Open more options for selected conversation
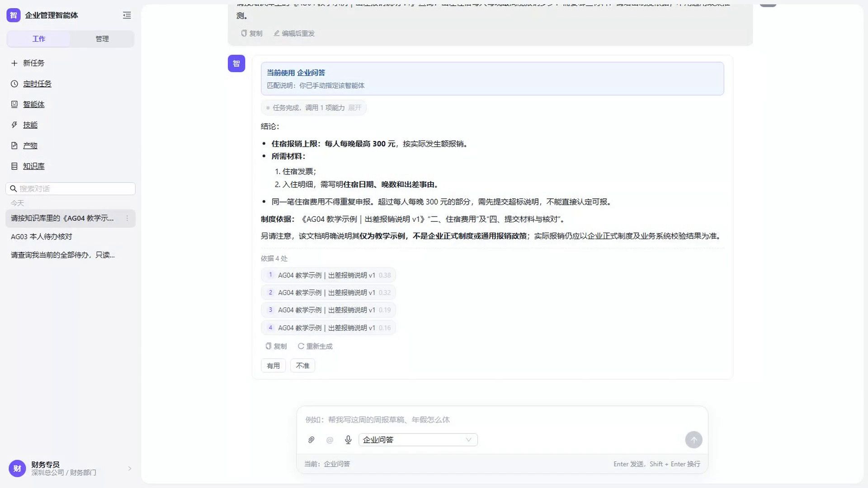Screen dimensions: 868x488 [x=127, y=218]
